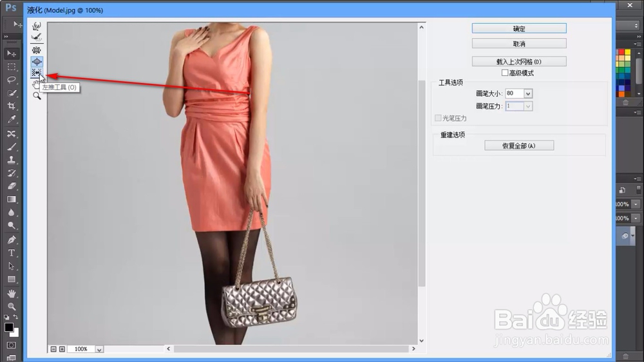
Task: Enable the 高级模式 checkbox
Action: [x=505, y=73]
